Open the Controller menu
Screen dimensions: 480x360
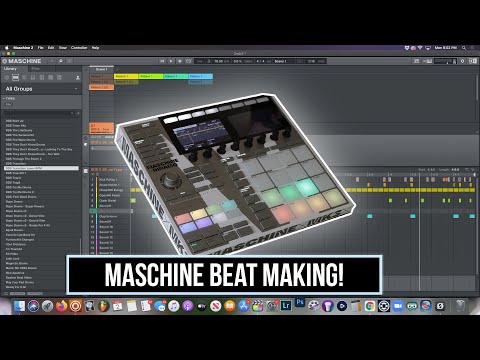79,48
